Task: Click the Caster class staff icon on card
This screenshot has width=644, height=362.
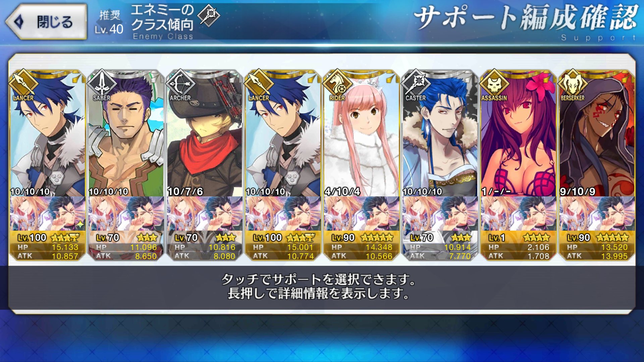Action: 416,82
